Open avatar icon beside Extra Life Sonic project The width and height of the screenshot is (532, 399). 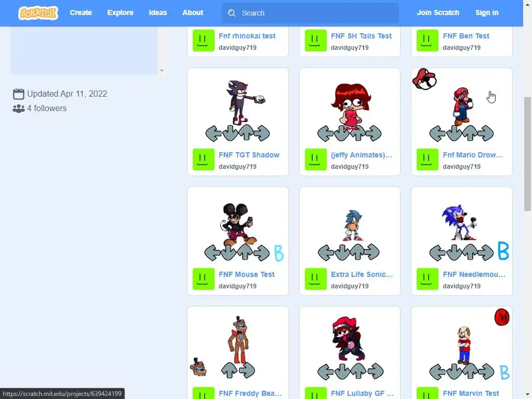315,279
